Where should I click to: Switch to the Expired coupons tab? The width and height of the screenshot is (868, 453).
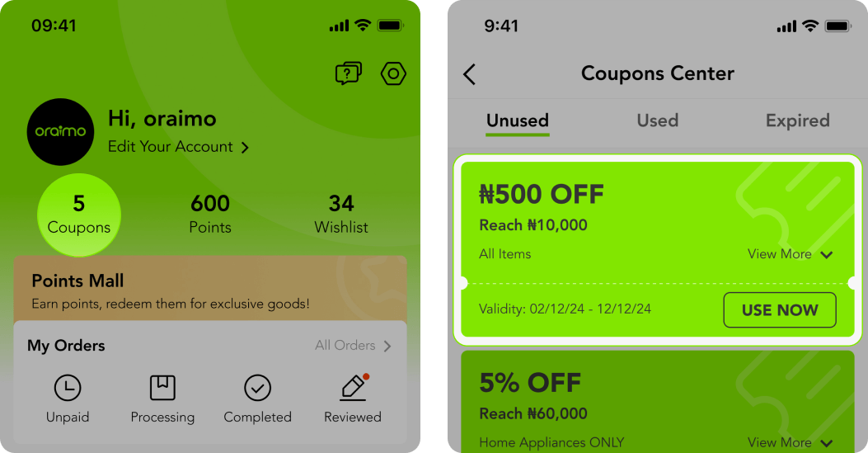click(x=797, y=120)
